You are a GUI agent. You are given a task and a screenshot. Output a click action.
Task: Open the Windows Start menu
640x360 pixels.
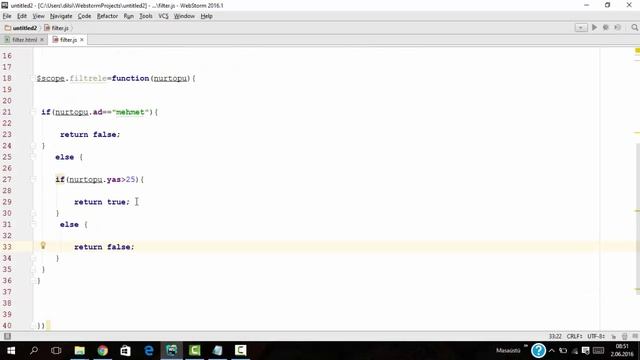(x=11, y=351)
